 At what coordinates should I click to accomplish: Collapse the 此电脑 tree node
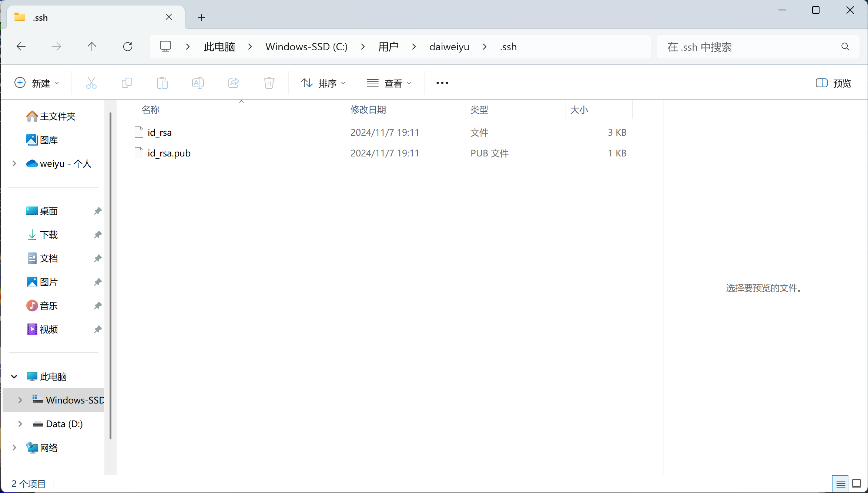point(14,376)
